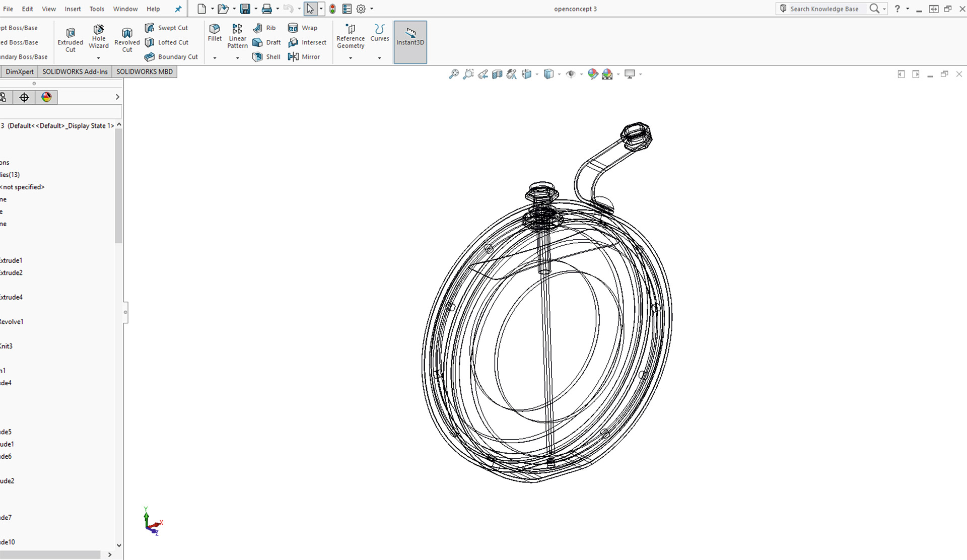Toggle Hide/Show Items with the eye icon
967x560 pixels.
pyautogui.click(x=571, y=74)
